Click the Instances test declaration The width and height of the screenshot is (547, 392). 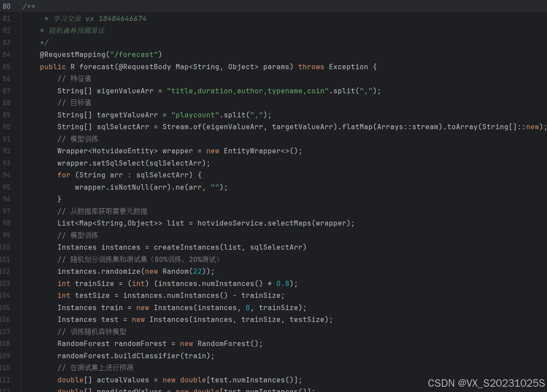point(88,320)
